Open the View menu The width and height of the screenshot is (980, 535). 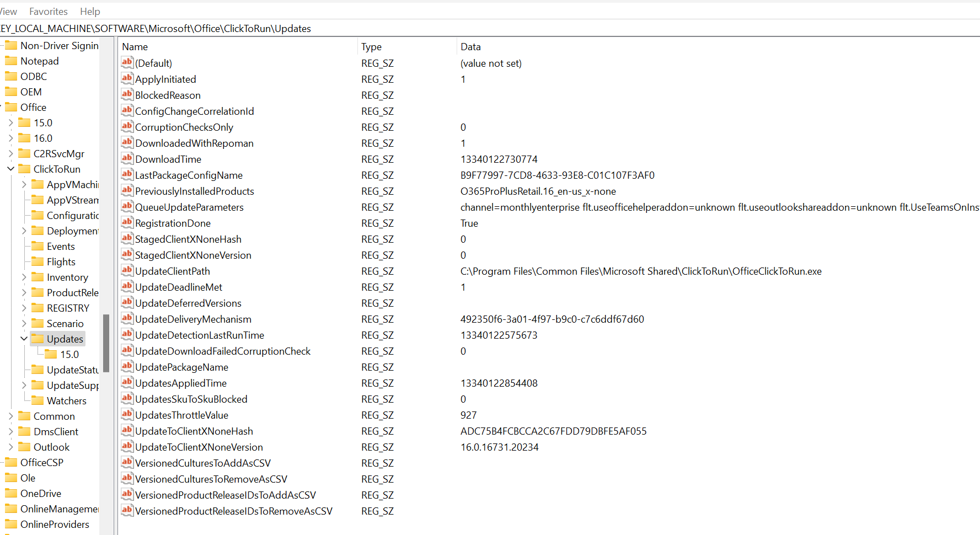tap(8, 11)
